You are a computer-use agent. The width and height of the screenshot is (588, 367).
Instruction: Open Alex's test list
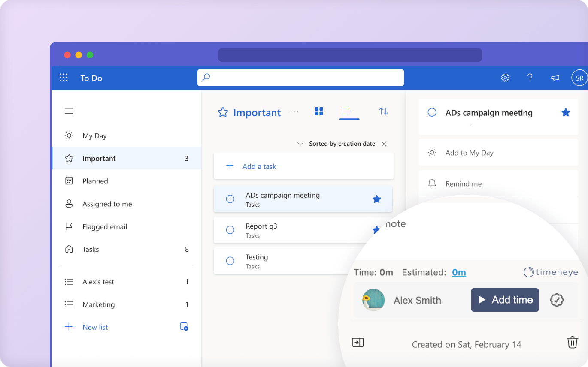click(x=126, y=282)
